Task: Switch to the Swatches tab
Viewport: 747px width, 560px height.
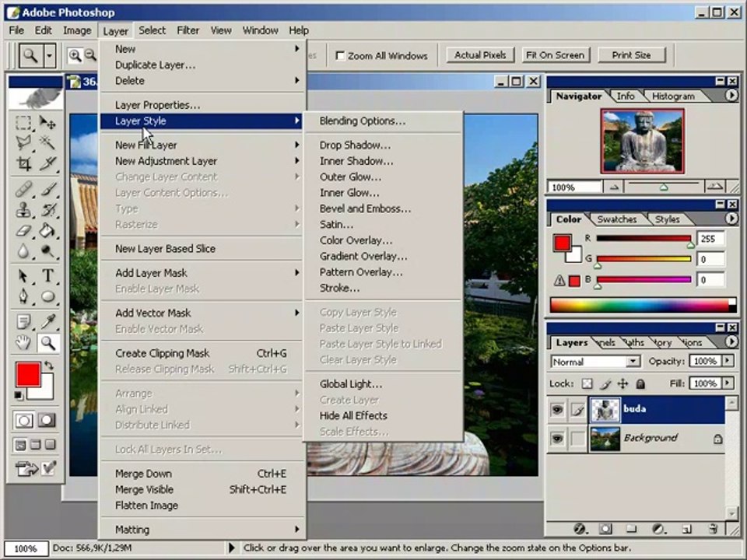Action: [615, 219]
